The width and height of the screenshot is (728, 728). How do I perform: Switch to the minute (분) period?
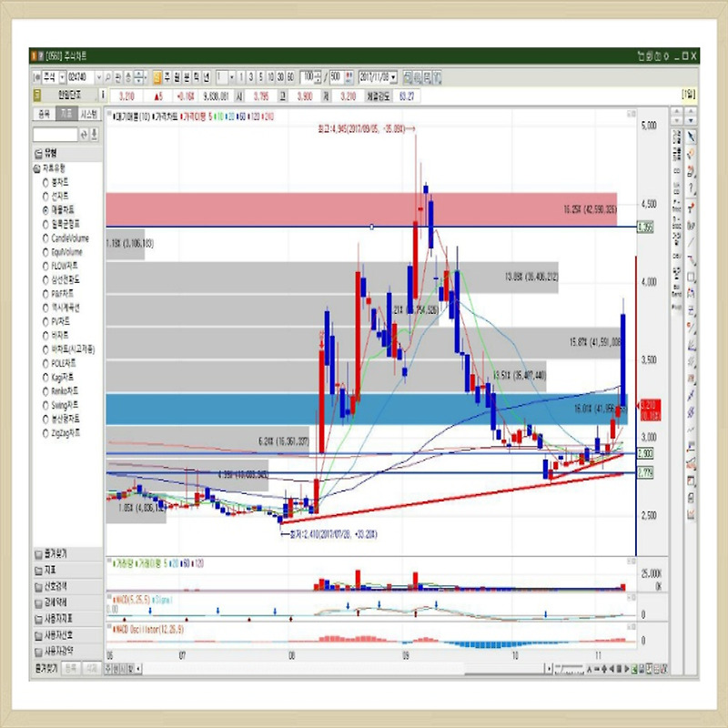tap(187, 77)
